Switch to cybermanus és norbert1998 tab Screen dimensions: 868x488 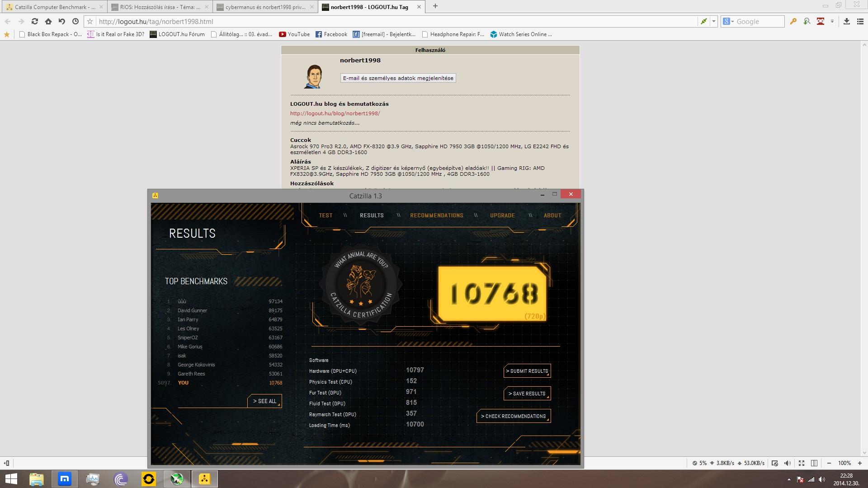tap(265, 7)
